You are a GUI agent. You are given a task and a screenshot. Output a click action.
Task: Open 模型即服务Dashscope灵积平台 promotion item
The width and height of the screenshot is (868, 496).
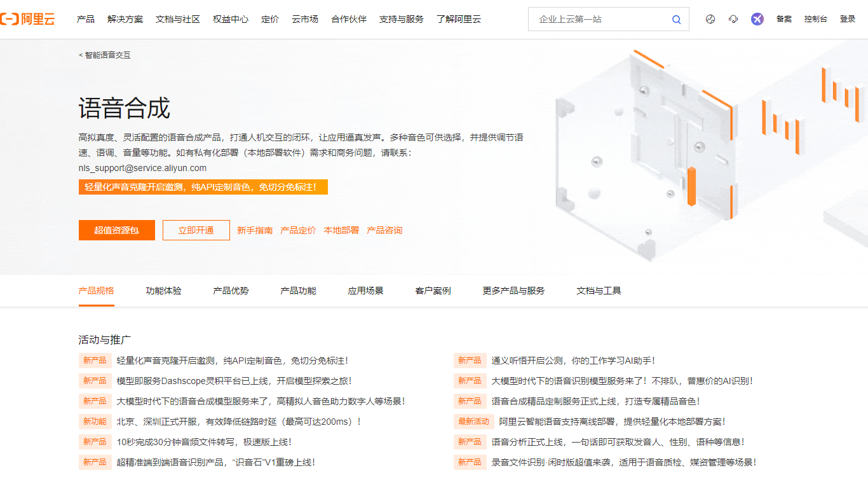click(x=234, y=381)
